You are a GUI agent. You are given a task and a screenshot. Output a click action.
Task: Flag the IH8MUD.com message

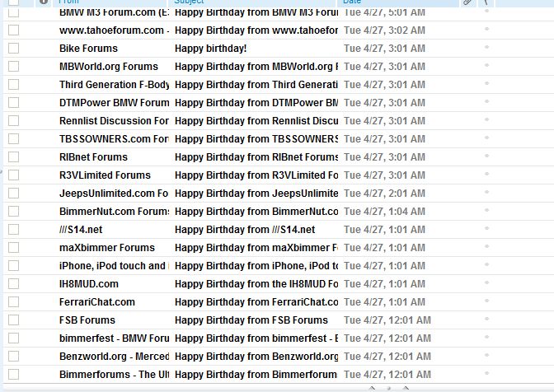[x=487, y=282]
